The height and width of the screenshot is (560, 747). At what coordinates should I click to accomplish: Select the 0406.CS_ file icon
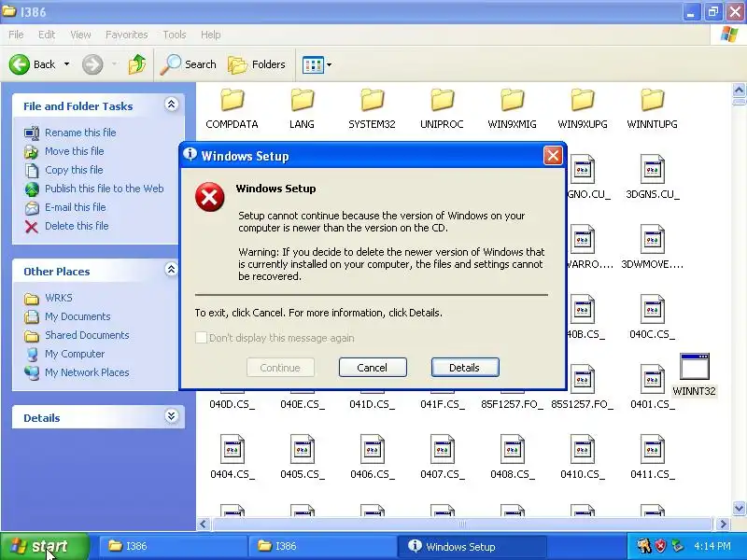[372, 449]
